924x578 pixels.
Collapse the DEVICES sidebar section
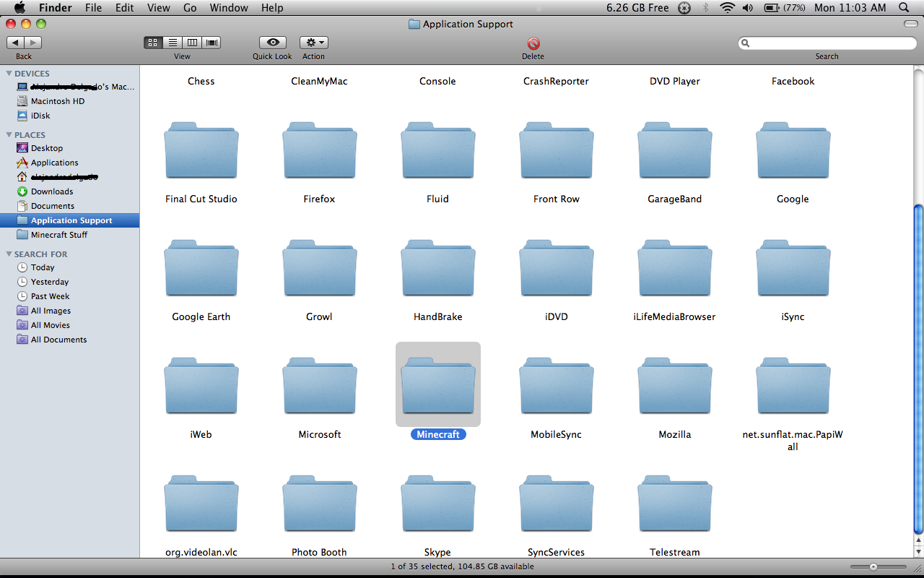coord(9,74)
